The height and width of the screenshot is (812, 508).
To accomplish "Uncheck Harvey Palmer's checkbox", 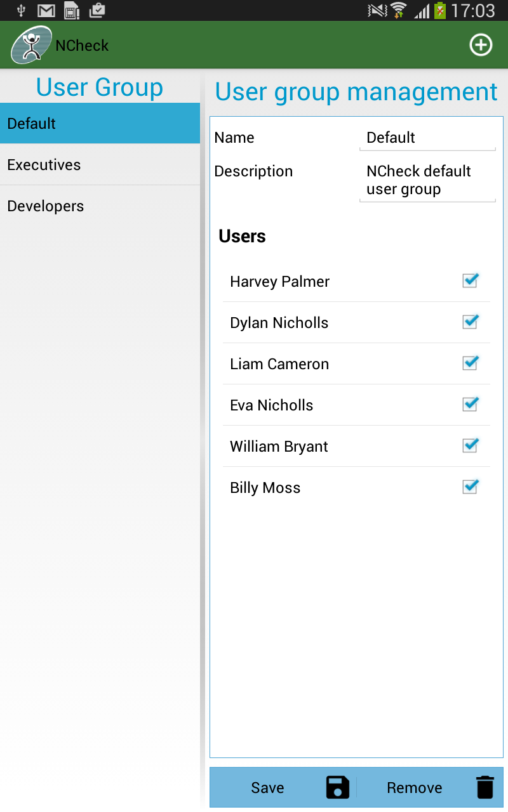I will click(470, 280).
